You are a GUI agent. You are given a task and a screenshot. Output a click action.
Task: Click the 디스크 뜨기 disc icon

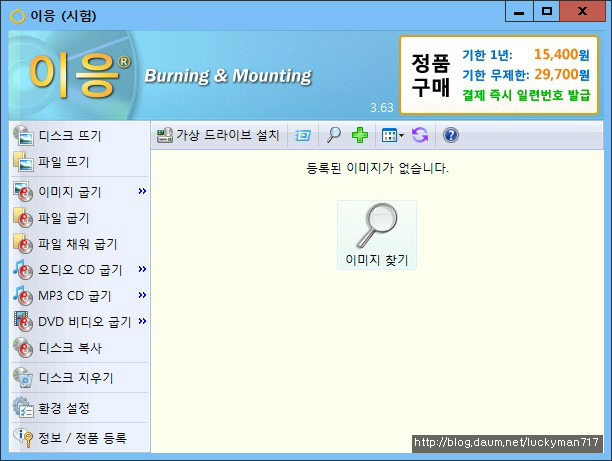tap(23, 135)
